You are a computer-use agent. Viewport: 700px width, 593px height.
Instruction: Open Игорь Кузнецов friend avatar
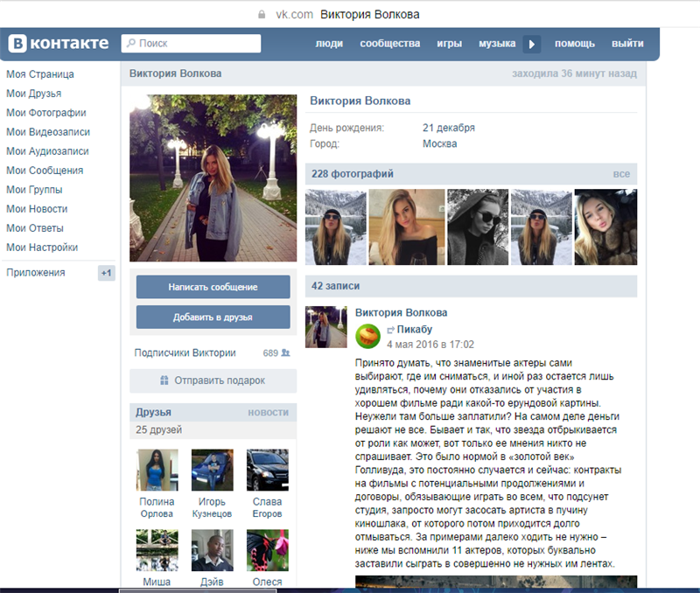coord(212,470)
